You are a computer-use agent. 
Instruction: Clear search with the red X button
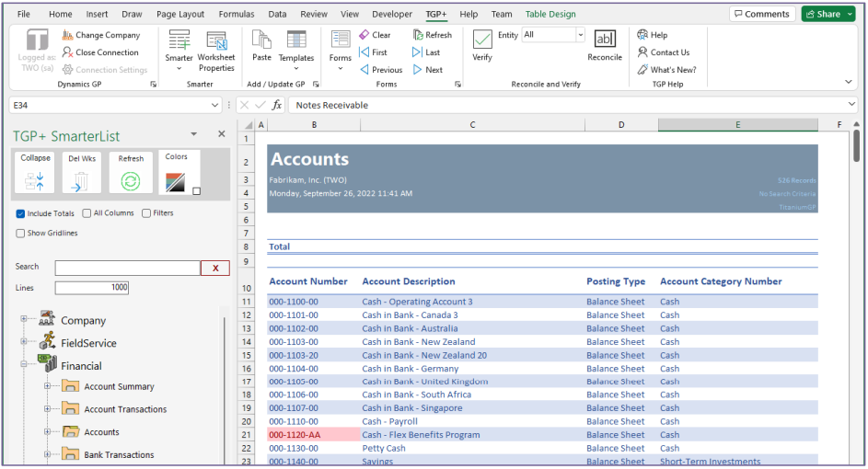click(215, 269)
